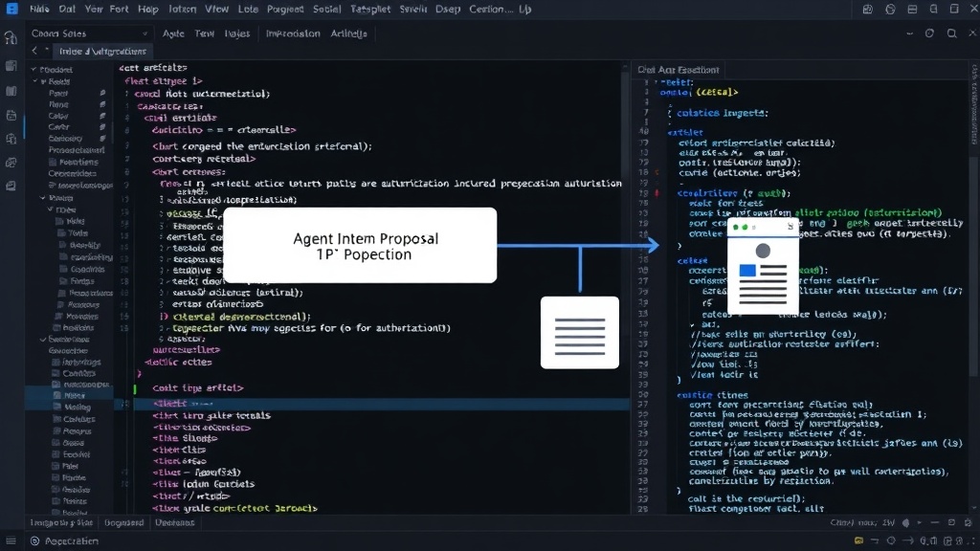The image size is (980, 551).
Task: Select the right editor panel's header tab
Action: (x=679, y=70)
